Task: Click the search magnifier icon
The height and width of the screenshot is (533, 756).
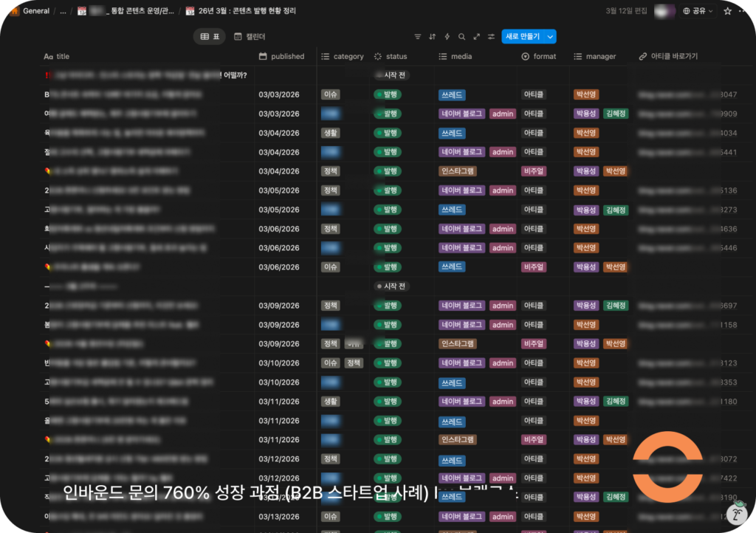Action: [x=461, y=37]
